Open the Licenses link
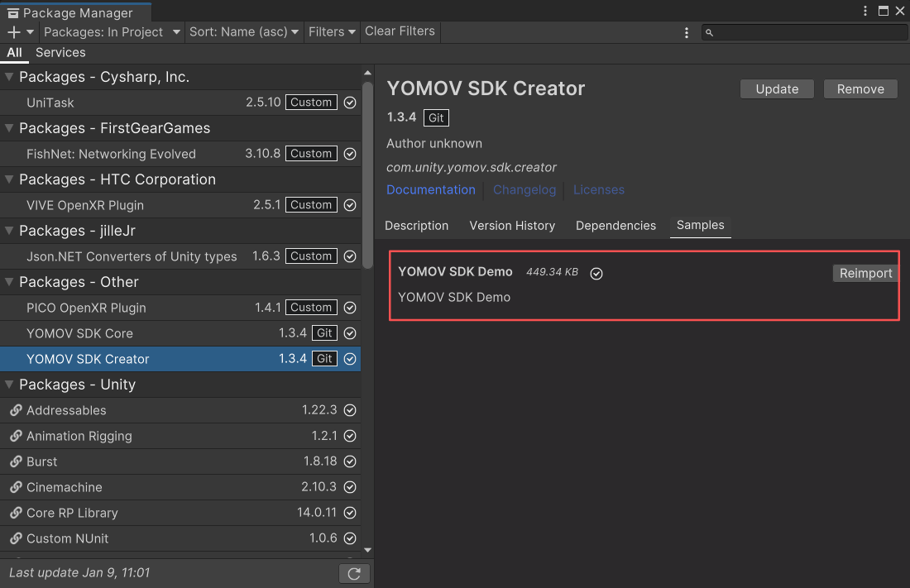 pyautogui.click(x=598, y=190)
